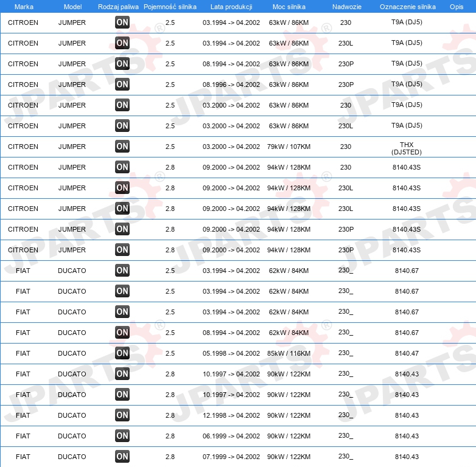Screen dimensions: 476x467
Task: Click the ON icon in the Ducato 06.1999 row
Action: 122,436
